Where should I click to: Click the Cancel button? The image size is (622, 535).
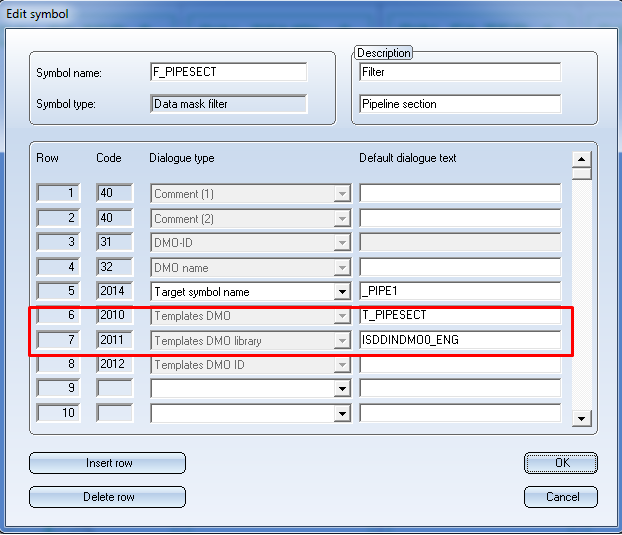pos(561,497)
